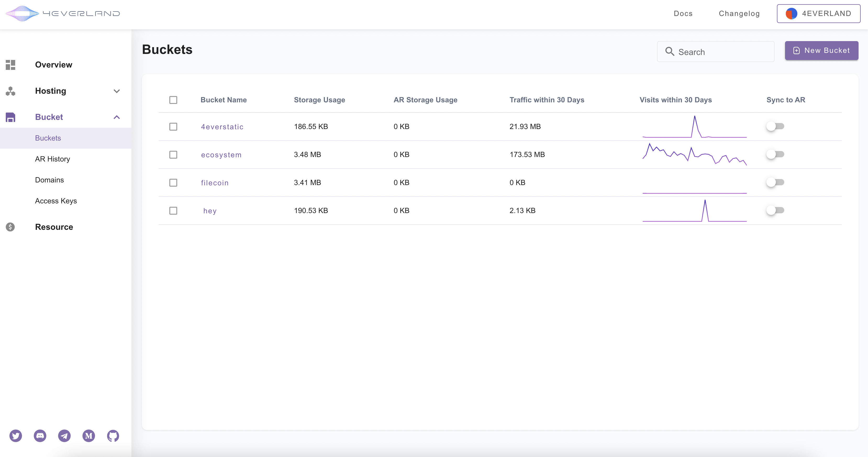Screen dimensions: 868x457
Task: Click the Overview dashboard icon
Action: point(10,65)
